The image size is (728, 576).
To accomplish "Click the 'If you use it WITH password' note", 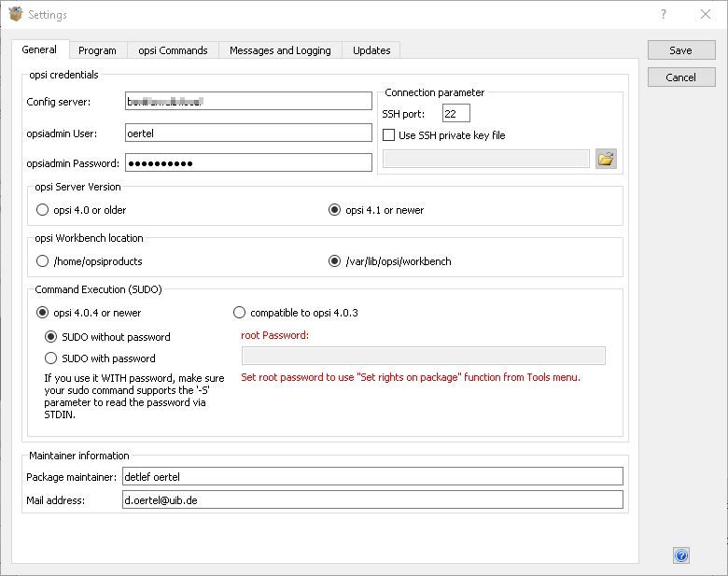I will click(x=134, y=396).
